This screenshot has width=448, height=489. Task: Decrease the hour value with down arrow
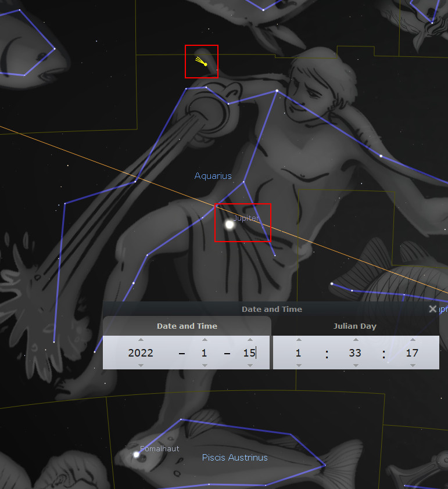pos(299,365)
